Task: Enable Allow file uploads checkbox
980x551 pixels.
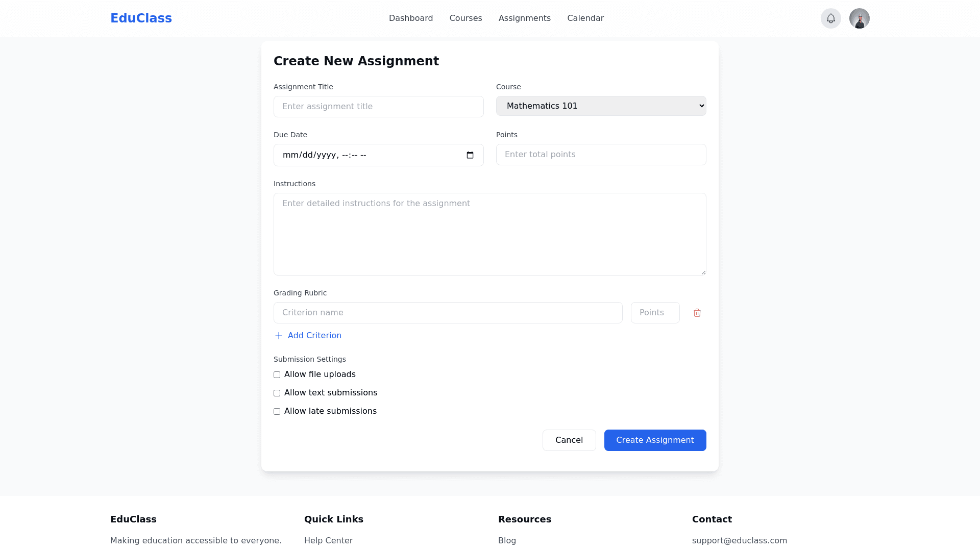Action: (x=277, y=375)
